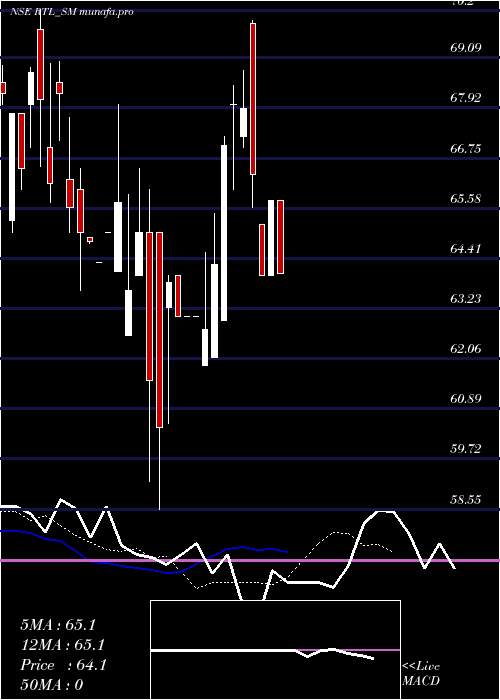Click the last red candlestick on the chart
Image resolution: width=500 pixels, height=700 pixels.
[280, 237]
